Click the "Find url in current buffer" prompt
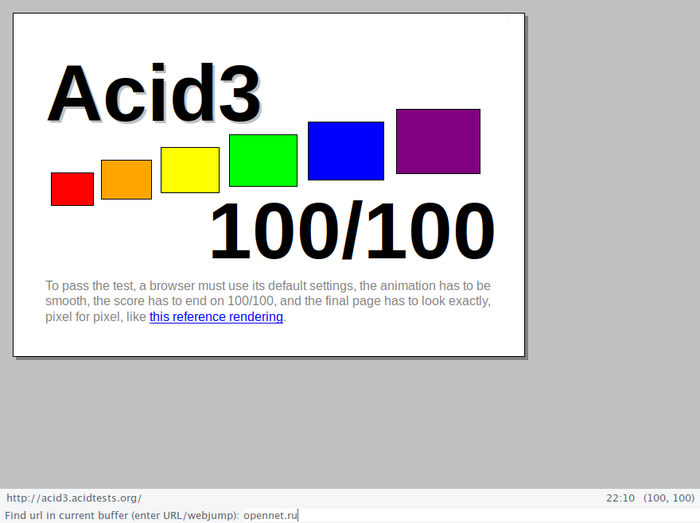 click(x=120, y=515)
